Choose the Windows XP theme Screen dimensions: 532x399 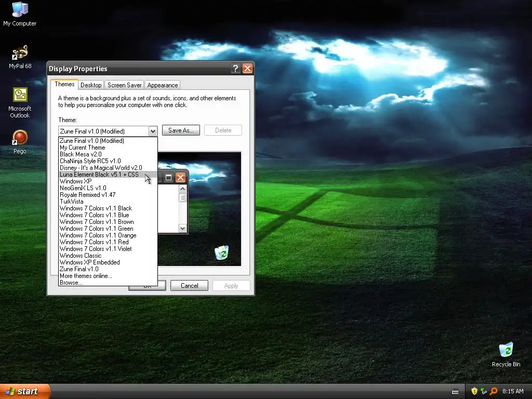coord(108,181)
